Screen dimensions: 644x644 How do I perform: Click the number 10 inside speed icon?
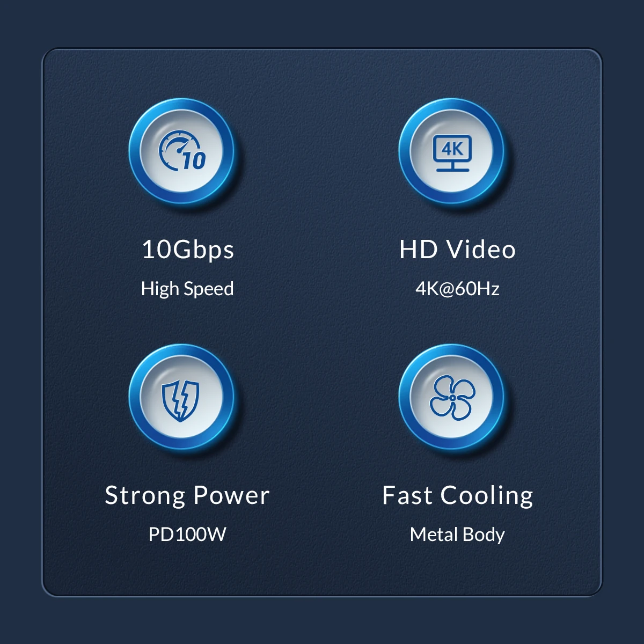[194, 160]
